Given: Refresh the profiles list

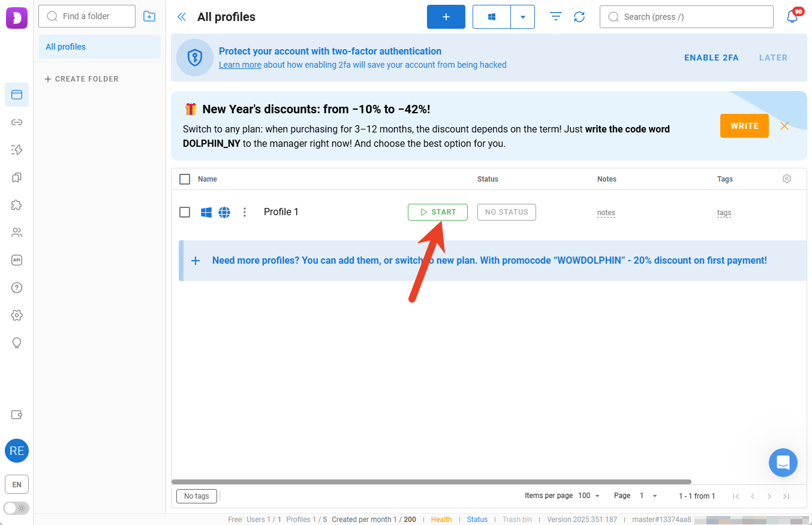Looking at the screenshot, I should (579, 17).
